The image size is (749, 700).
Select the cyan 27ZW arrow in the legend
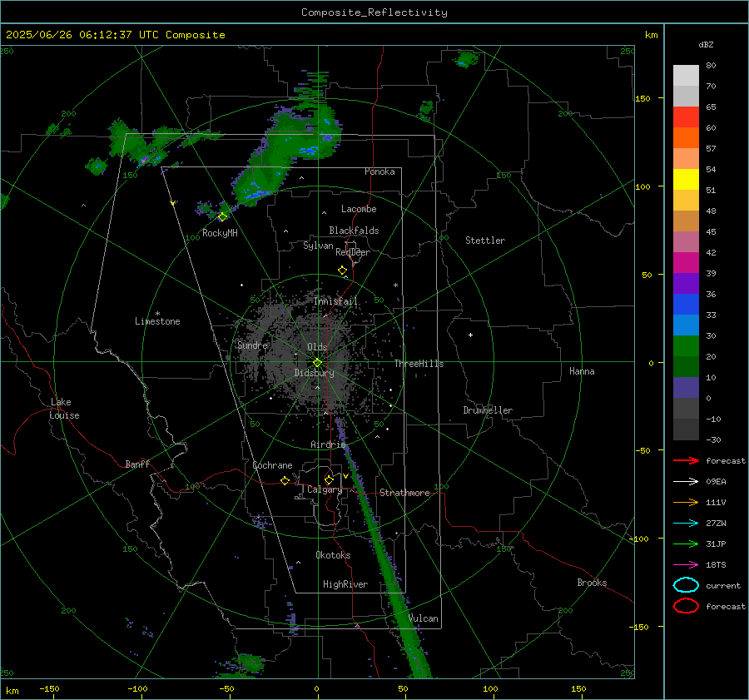click(686, 524)
